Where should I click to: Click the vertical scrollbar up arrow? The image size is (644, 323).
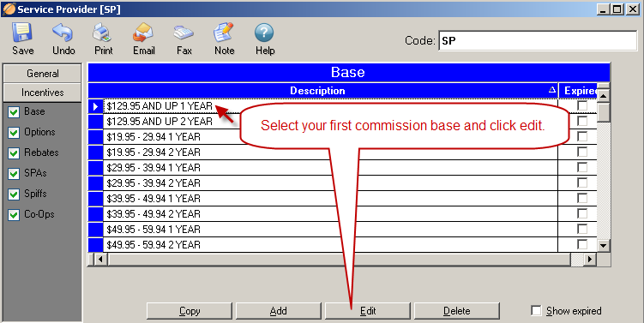[603, 96]
